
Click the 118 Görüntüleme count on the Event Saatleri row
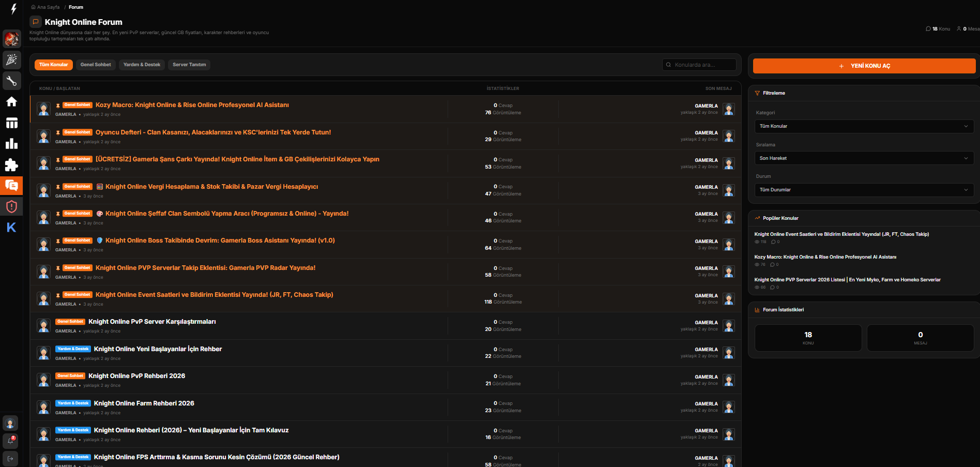(x=503, y=302)
